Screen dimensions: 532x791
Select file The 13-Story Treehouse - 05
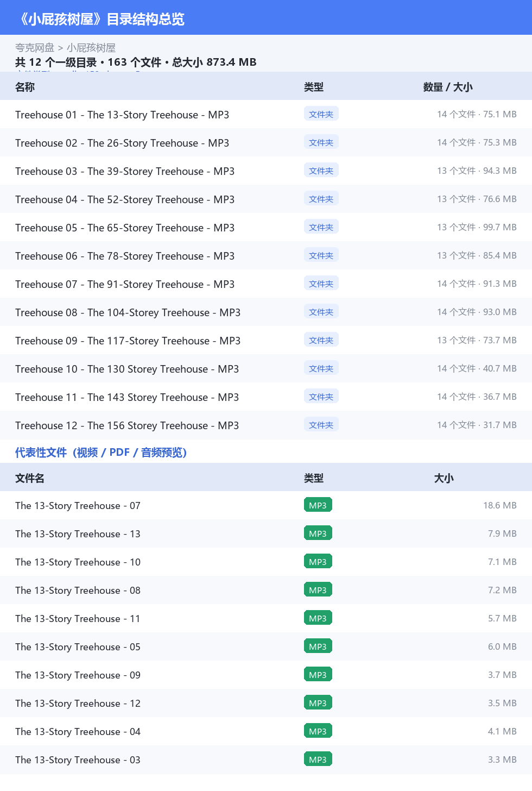[266, 646]
